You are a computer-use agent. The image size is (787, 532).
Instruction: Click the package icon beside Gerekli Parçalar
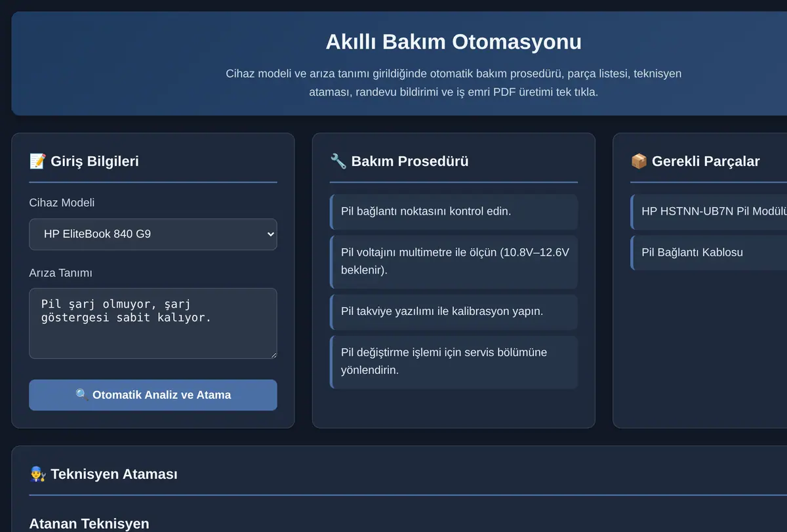(x=638, y=161)
